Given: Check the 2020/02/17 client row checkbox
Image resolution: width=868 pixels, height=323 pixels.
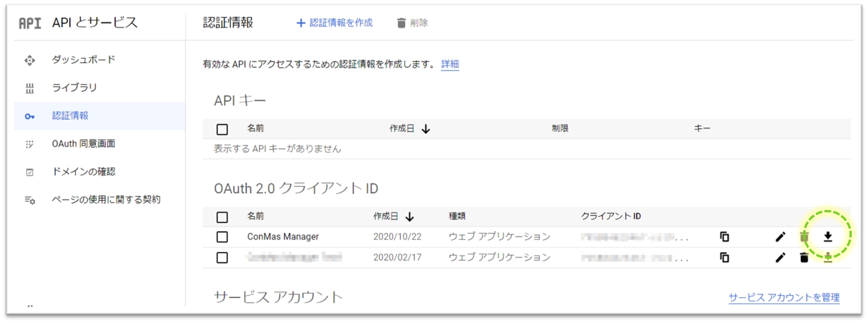Looking at the screenshot, I should tap(222, 258).
